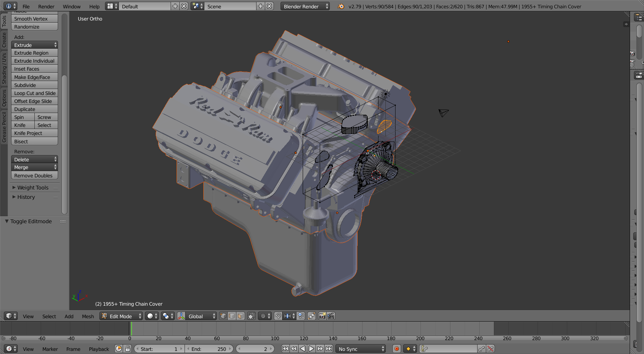Click the timeline Start frame field
The height and width of the screenshot is (354, 644).
tap(159, 349)
